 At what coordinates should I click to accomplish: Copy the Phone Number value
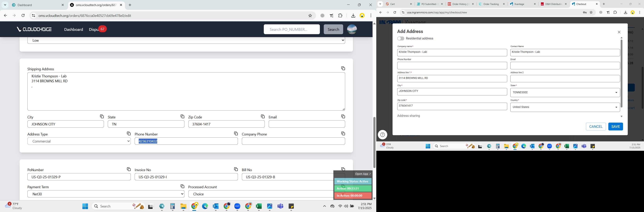pos(236,133)
